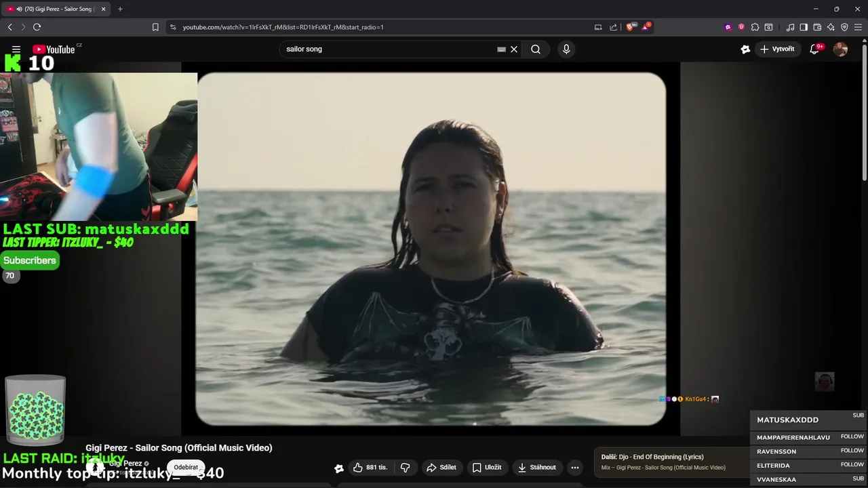This screenshot has width=868, height=488.
Task: Open the account avatar menu
Action: click(840, 49)
